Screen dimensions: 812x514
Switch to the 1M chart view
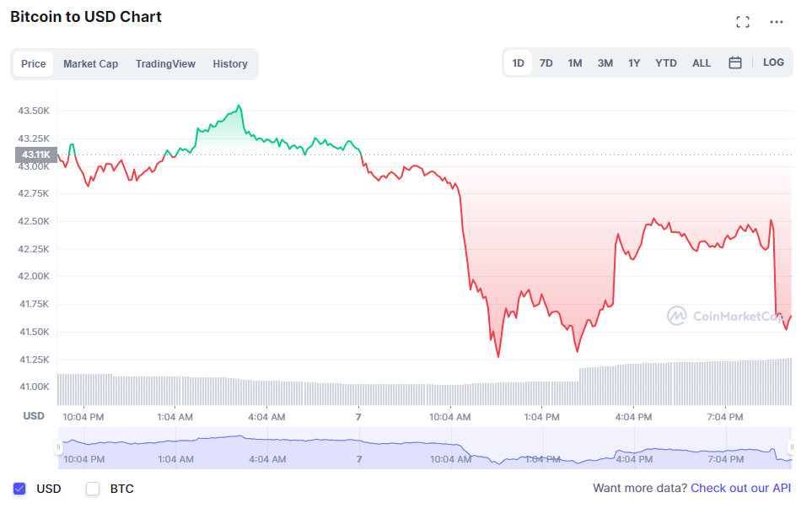point(574,62)
